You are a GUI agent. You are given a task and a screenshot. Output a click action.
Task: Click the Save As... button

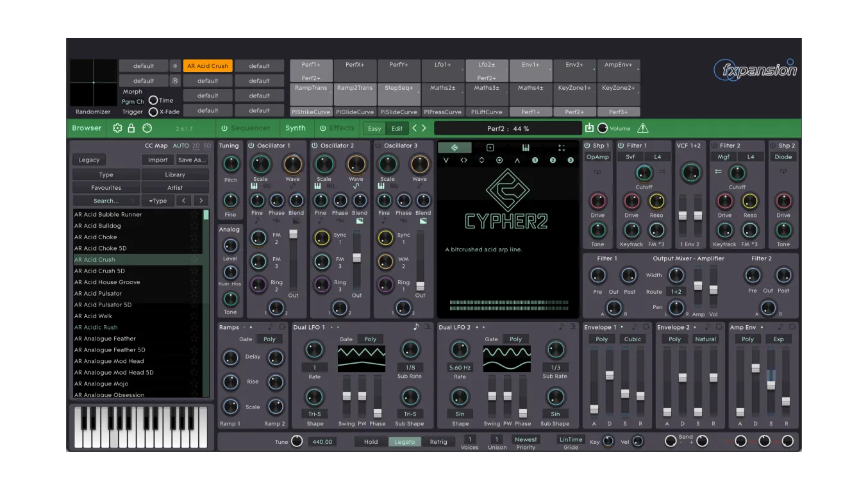point(192,160)
